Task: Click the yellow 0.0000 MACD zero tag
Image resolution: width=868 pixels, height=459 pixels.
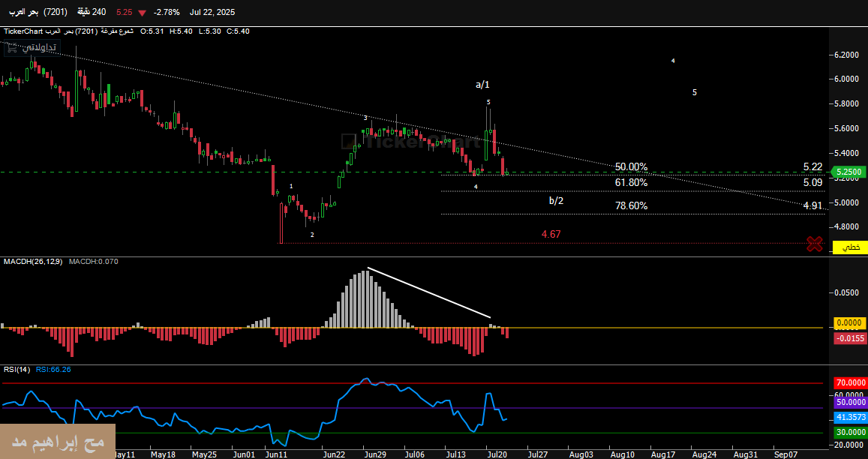Action: [x=850, y=322]
